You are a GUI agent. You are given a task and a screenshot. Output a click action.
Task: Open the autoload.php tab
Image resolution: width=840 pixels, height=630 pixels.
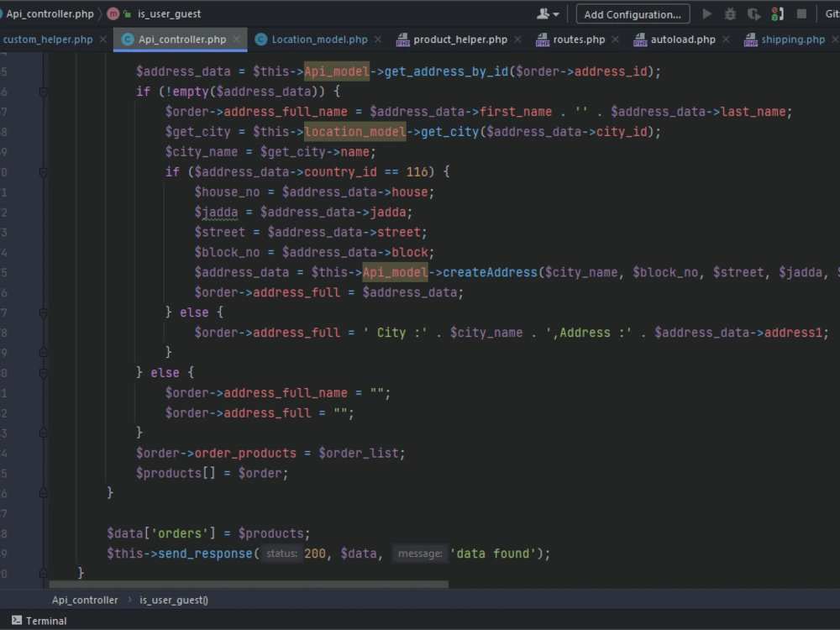coord(683,39)
